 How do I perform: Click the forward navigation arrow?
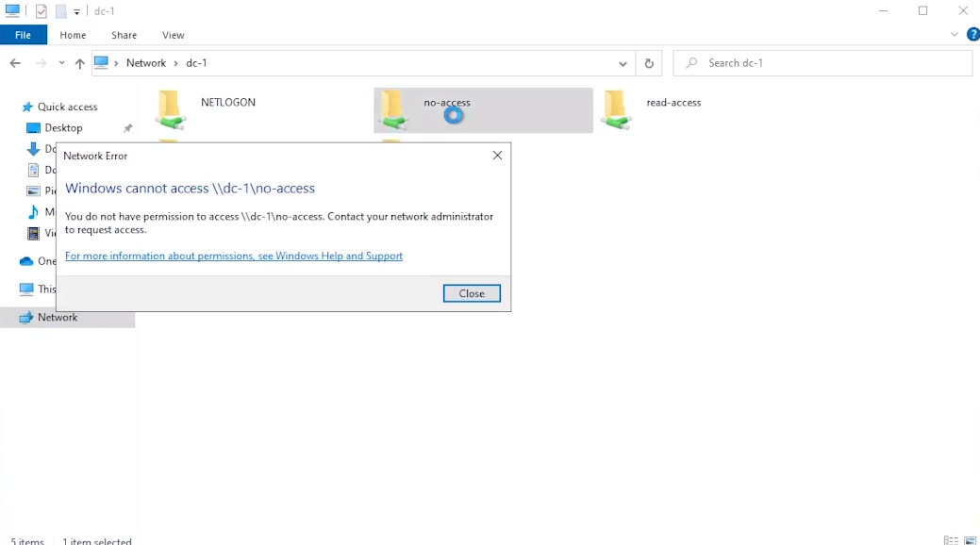(x=41, y=63)
